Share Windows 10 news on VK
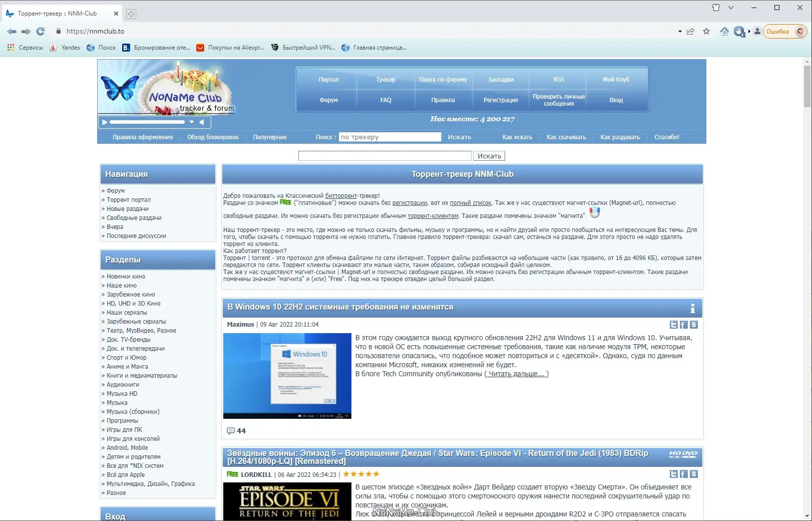 [694, 325]
